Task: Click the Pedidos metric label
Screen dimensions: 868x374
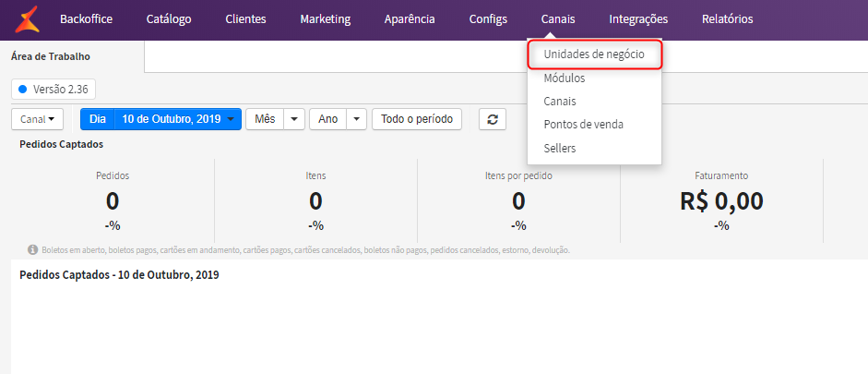Action: 113,175
